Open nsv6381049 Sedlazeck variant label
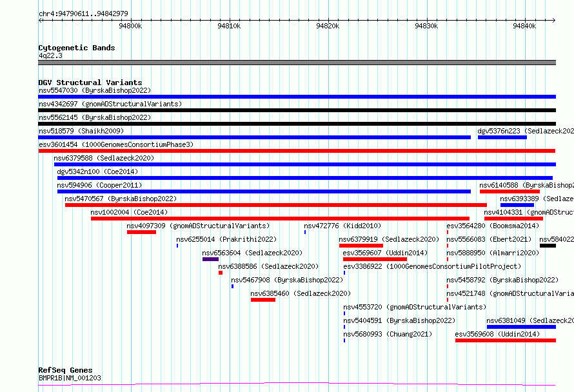This screenshot has height=392, width=574. point(530,320)
